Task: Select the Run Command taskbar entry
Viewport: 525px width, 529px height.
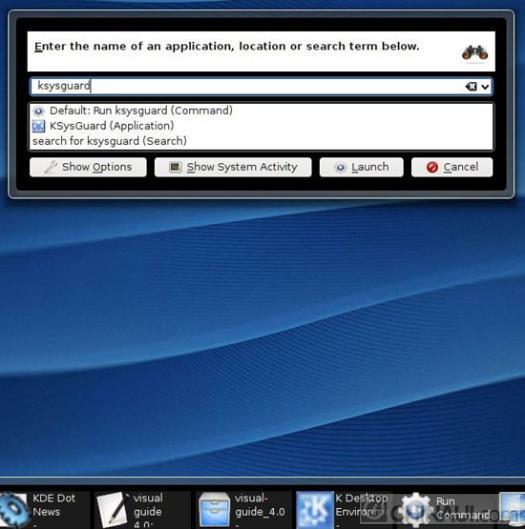Action: pos(445,510)
